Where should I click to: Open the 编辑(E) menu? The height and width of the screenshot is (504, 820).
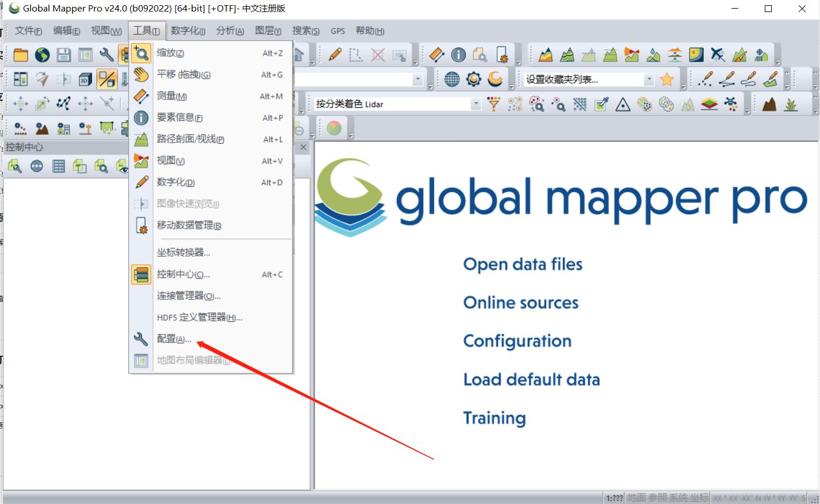(66, 30)
